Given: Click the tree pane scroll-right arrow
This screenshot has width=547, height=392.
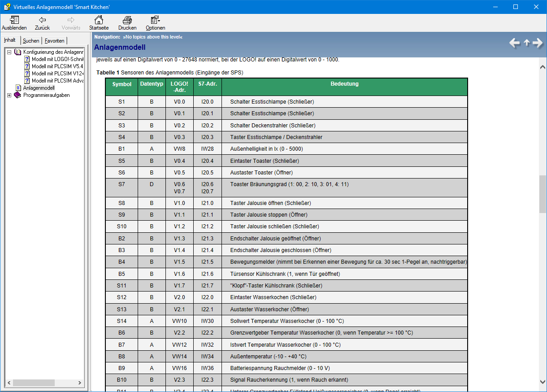Looking at the screenshot, I should [80, 383].
